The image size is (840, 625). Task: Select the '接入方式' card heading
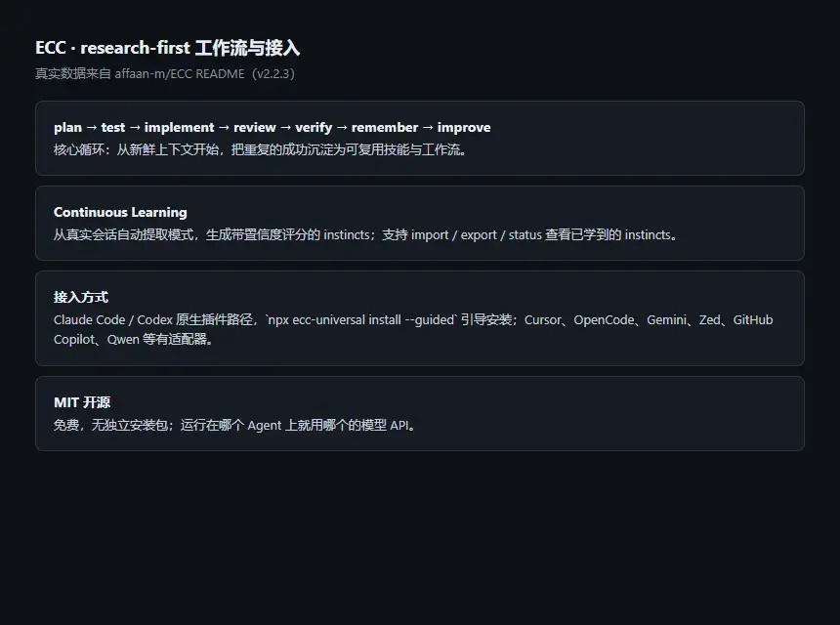81,297
